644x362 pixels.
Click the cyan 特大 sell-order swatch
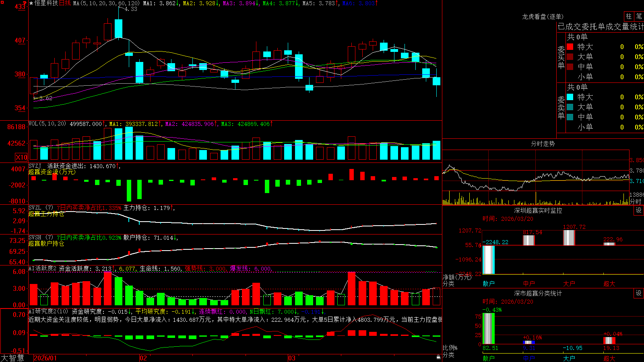(570, 97)
